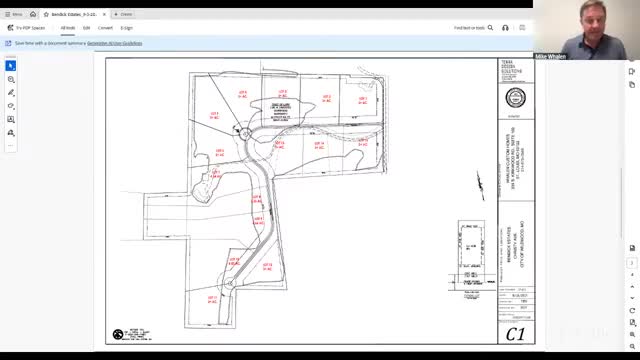Click the headphones read-aloud icon
This screenshot has height=360, width=640.
(505, 28)
